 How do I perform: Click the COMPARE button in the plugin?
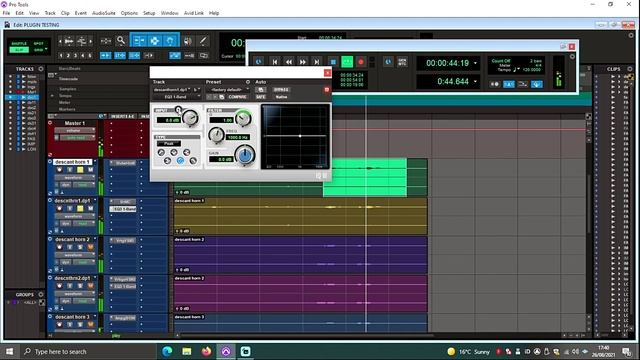pyautogui.click(x=237, y=97)
